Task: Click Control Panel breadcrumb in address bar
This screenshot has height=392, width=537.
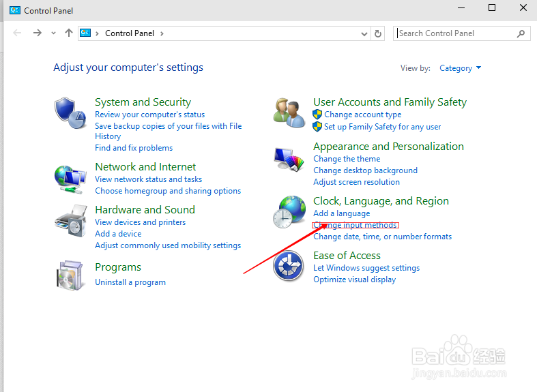Action: point(129,33)
